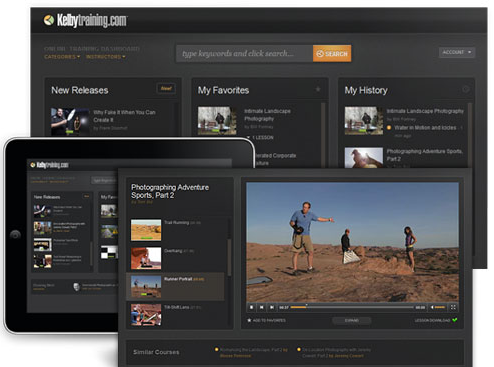This screenshot has height=367, width=494.
Task: Click the Expand button under the video
Action: click(352, 320)
